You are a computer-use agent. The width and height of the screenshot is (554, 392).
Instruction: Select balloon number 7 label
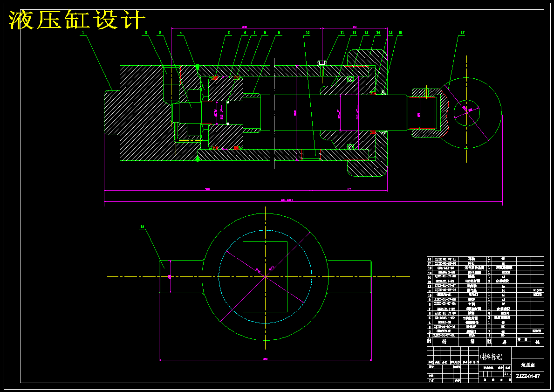(x=254, y=33)
